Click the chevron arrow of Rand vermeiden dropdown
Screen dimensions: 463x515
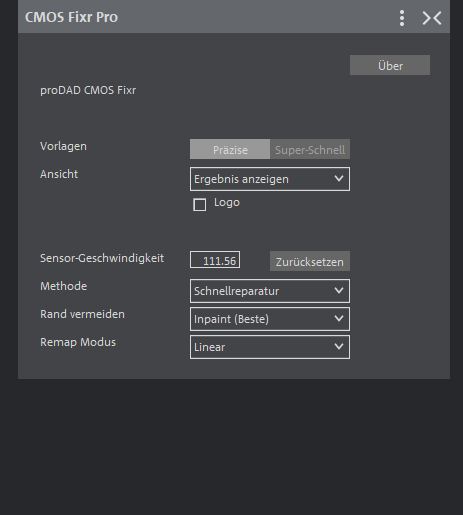[339, 319]
